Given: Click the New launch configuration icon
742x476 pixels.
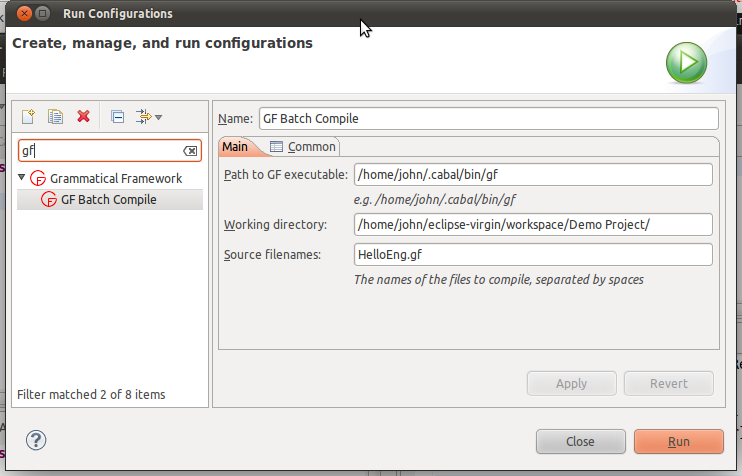Looking at the screenshot, I should [29, 117].
